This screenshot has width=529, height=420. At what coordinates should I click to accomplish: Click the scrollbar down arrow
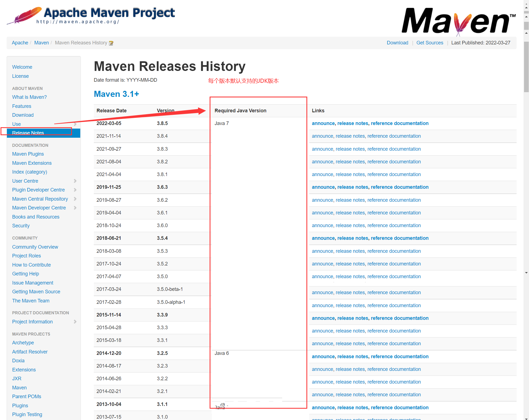[x=526, y=273]
